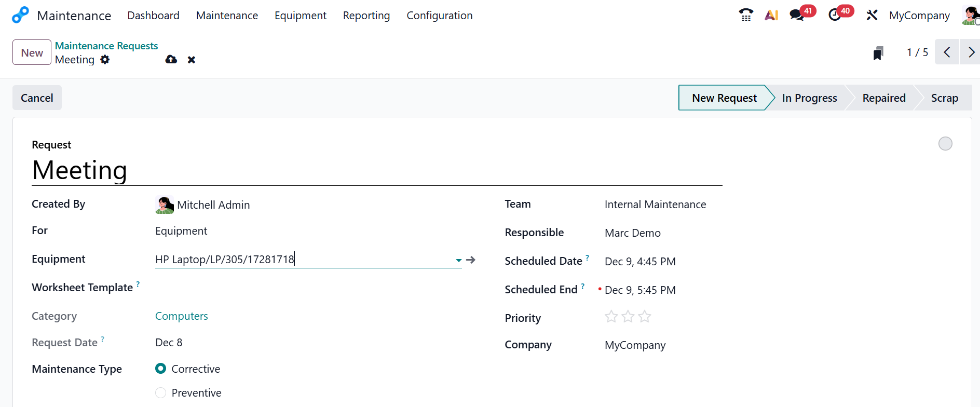Click the bookmark icon near pager
Image resolution: width=980 pixels, height=407 pixels.
click(x=878, y=53)
